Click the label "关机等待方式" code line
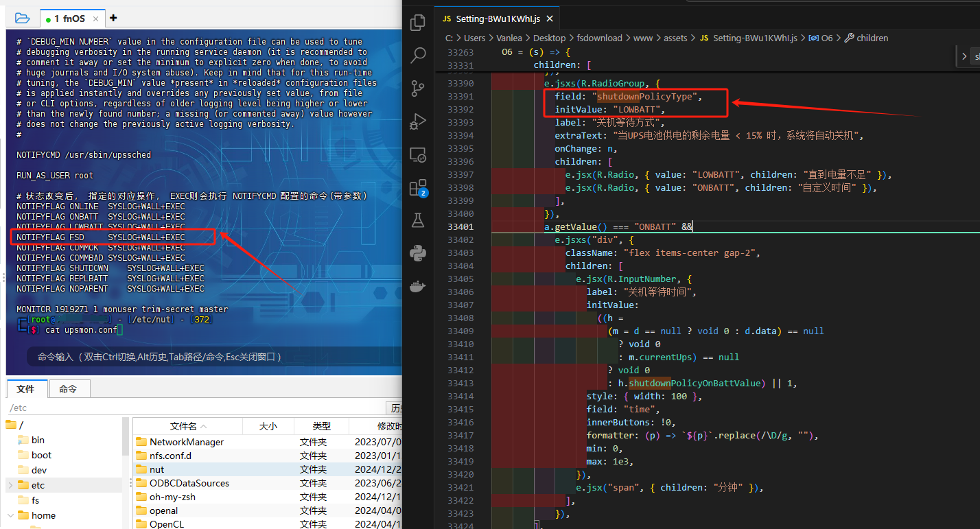Image resolution: width=980 pixels, height=529 pixels. point(610,122)
